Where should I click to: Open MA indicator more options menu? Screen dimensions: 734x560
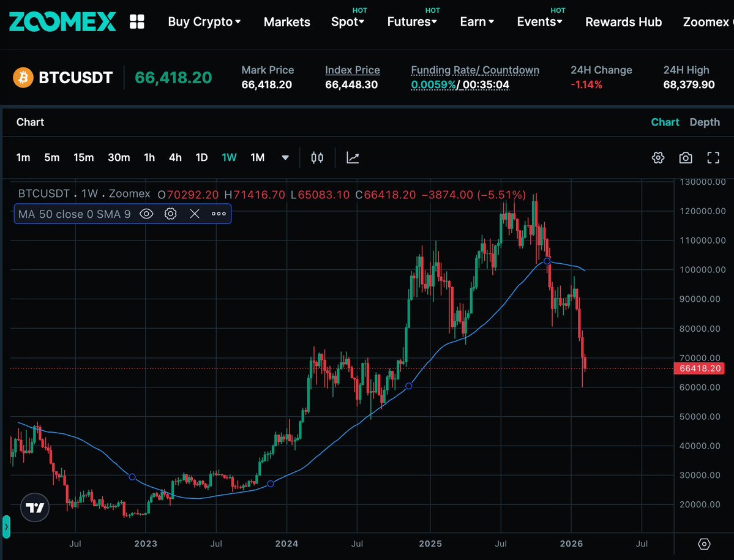click(219, 214)
